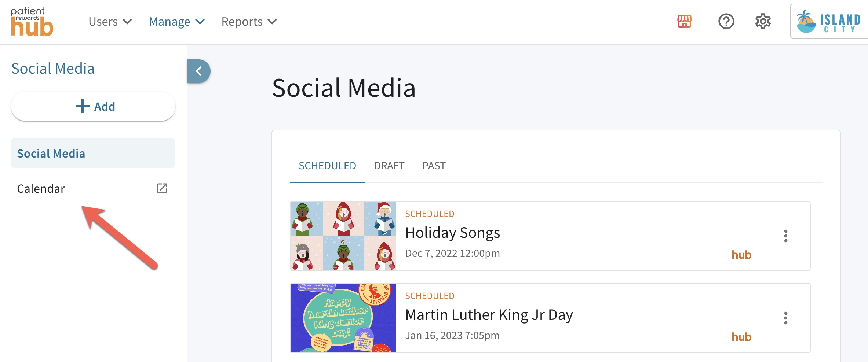Switch to the PAST tab

pos(434,166)
